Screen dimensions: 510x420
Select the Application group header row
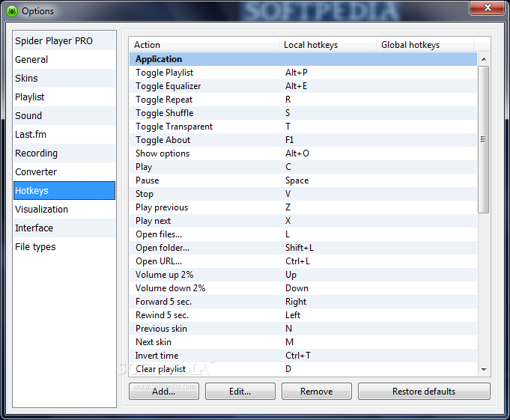click(x=303, y=59)
